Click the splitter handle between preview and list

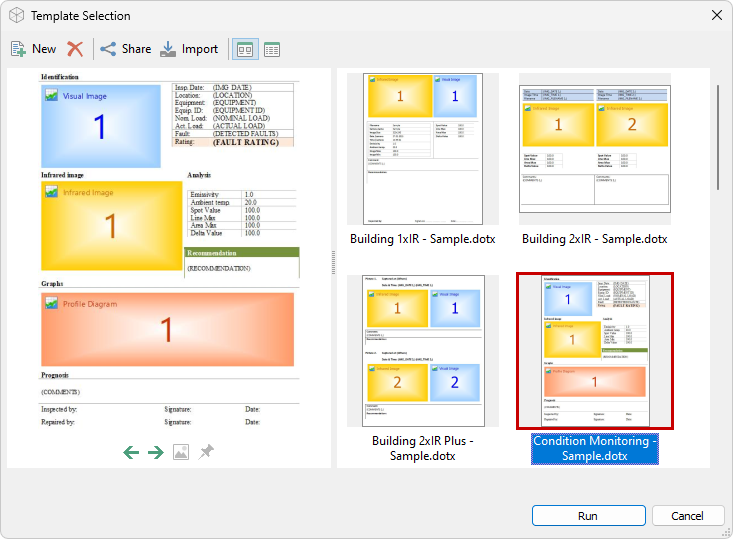pos(333,263)
